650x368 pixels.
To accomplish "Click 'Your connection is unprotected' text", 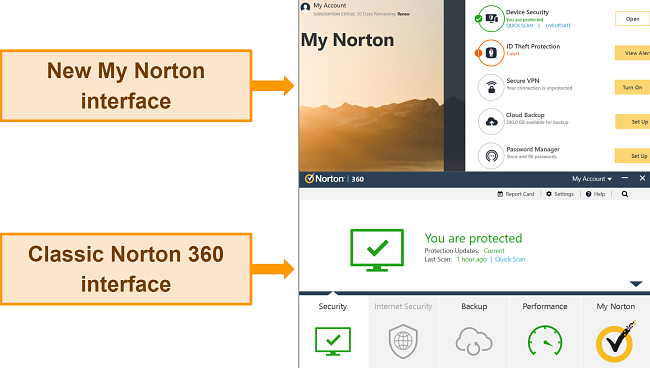I will (539, 88).
